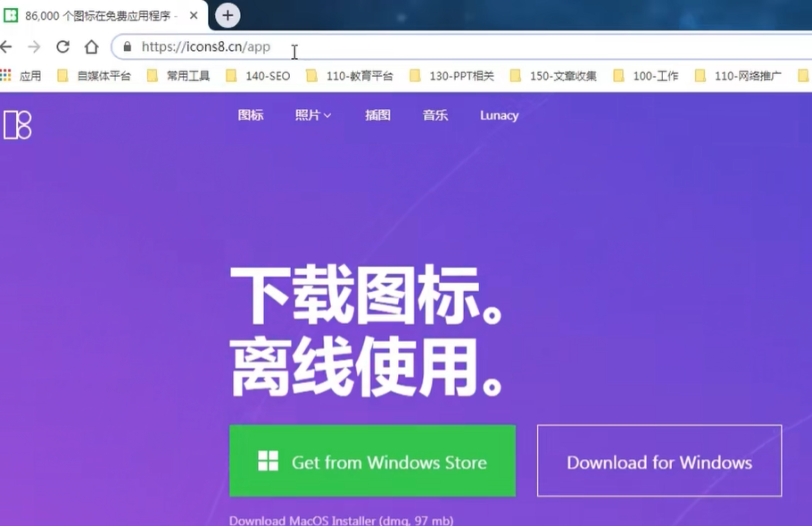Open the 音乐 navigation menu item

[435, 115]
